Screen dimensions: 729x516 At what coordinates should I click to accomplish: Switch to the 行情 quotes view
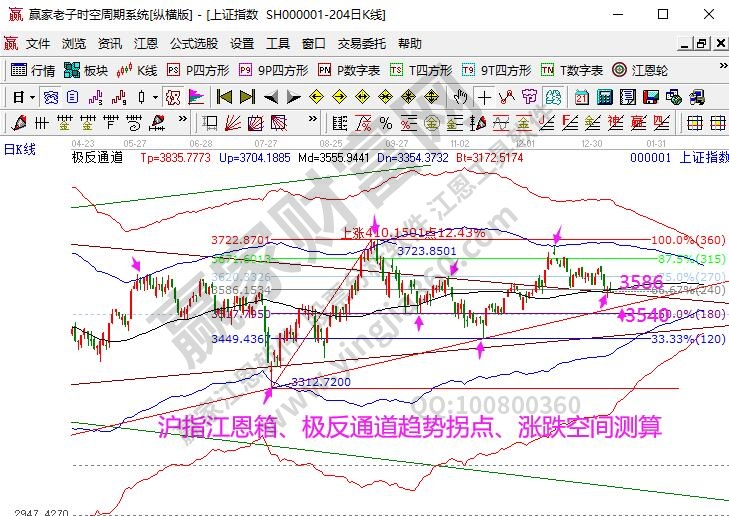33,70
